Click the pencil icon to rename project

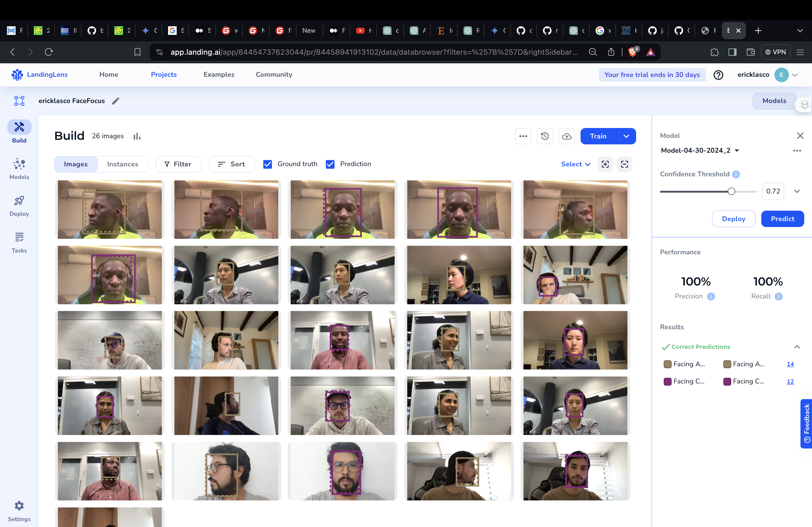click(x=116, y=101)
